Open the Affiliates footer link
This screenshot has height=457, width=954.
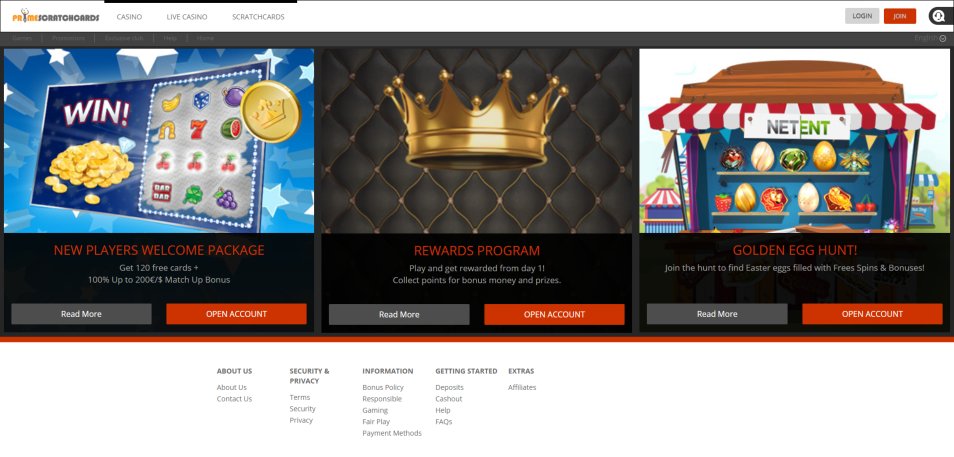(522, 388)
